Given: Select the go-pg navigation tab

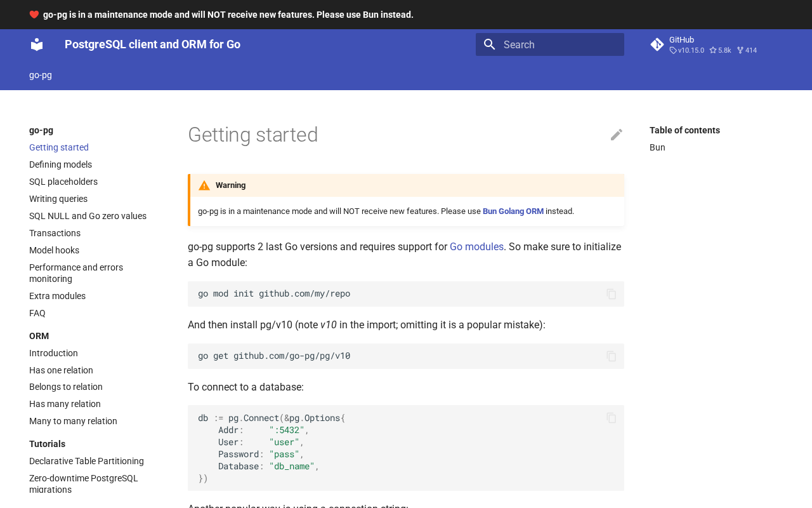Looking at the screenshot, I should click(x=41, y=75).
